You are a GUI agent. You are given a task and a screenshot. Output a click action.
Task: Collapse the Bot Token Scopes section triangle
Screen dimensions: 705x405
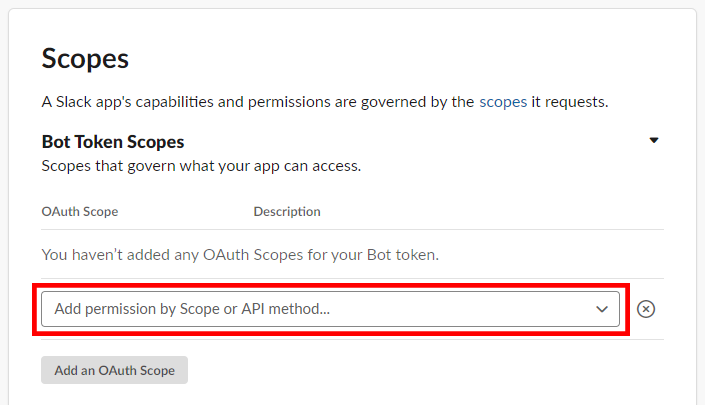pyautogui.click(x=654, y=141)
